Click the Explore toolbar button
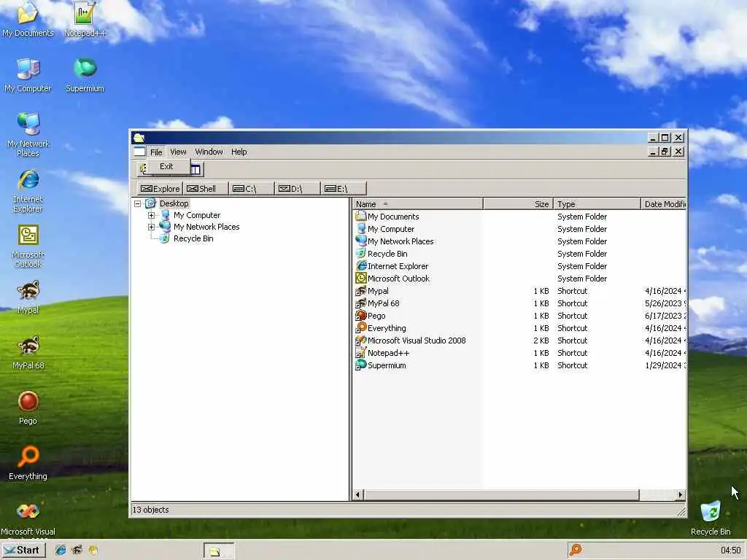Image resolution: width=747 pixels, height=560 pixels. pyautogui.click(x=160, y=189)
